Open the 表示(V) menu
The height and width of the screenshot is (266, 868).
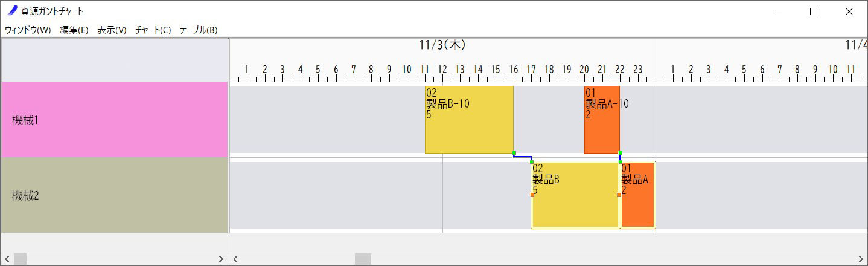click(112, 30)
